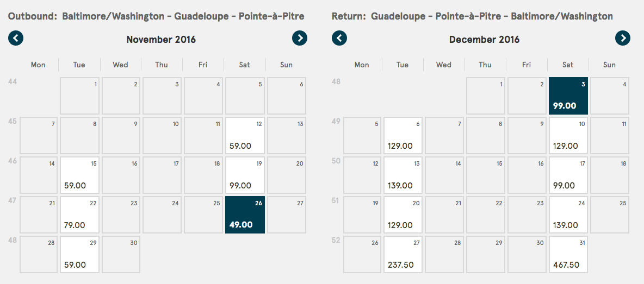Select December 17 return fare 99.00
The width and height of the screenshot is (644, 284).
(568, 175)
